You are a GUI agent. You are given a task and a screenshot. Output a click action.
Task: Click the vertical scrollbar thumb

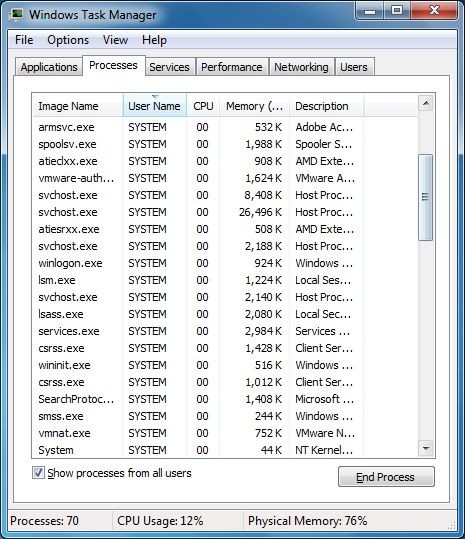point(426,197)
